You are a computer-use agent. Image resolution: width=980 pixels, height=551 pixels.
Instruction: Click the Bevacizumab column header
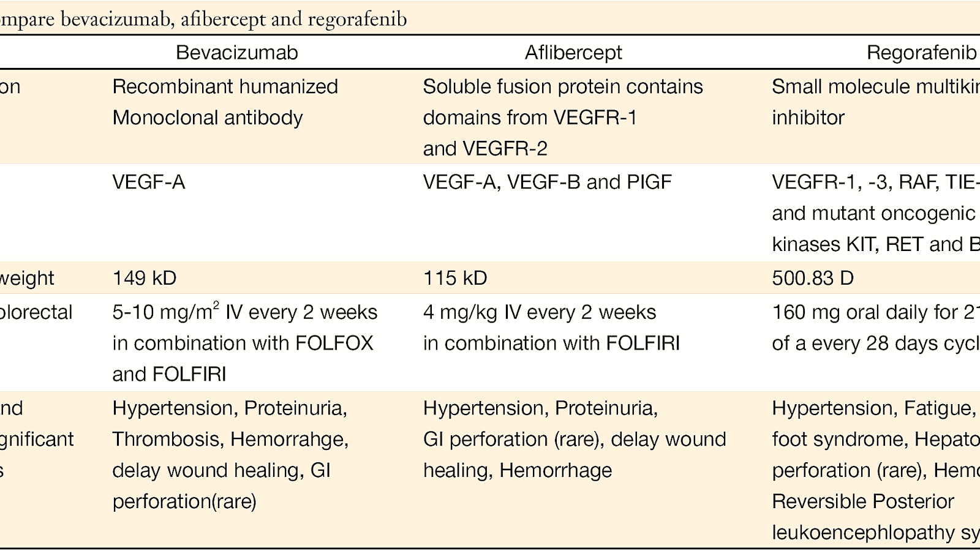point(236,53)
